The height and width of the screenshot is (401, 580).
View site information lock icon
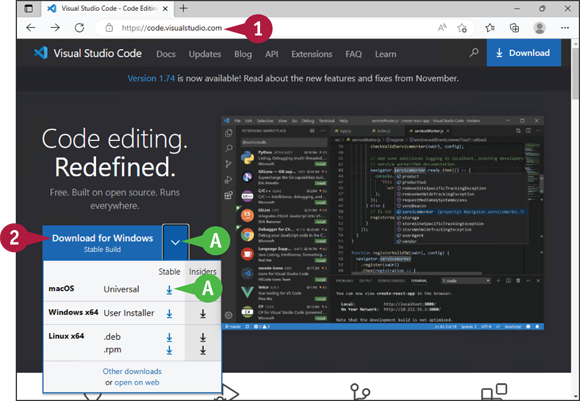(x=109, y=28)
